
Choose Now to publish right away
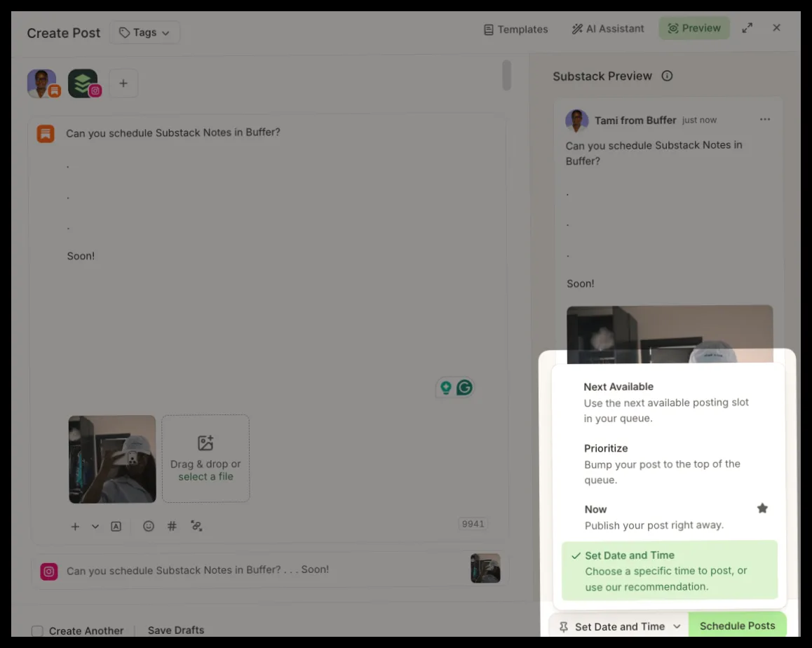point(669,517)
